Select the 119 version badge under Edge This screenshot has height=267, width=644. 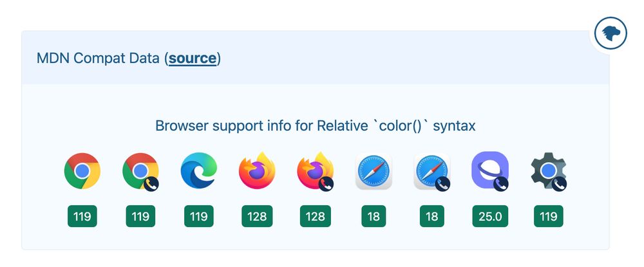(x=199, y=216)
